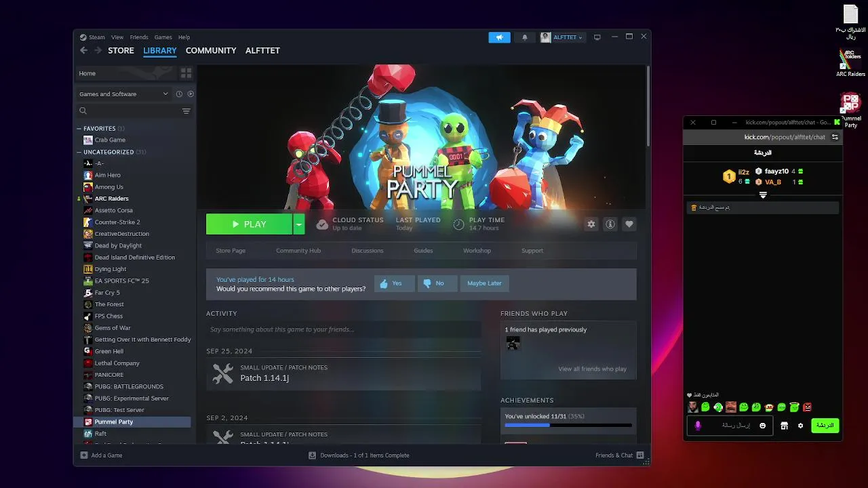Viewport: 868px width, 488px height.
Task: Click the friend avatar under Friends Who Play
Action: [513, 344]
